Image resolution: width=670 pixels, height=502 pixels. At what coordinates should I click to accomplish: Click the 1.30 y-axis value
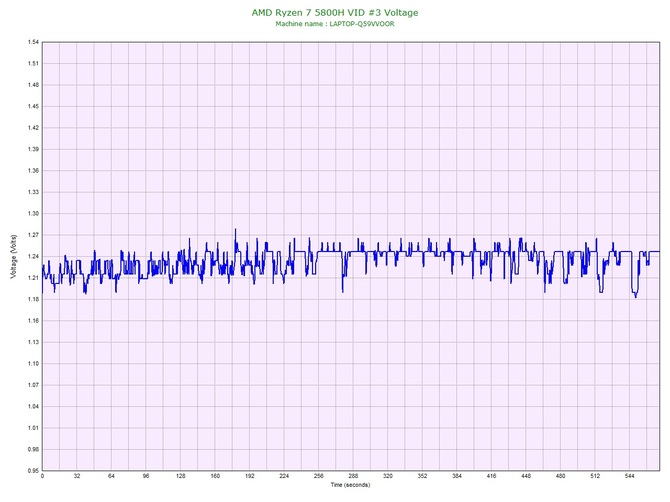click(x=33, y=214)
